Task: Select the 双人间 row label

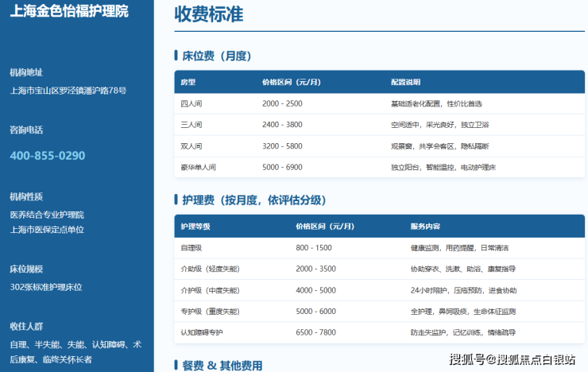Action: [191, 146]
